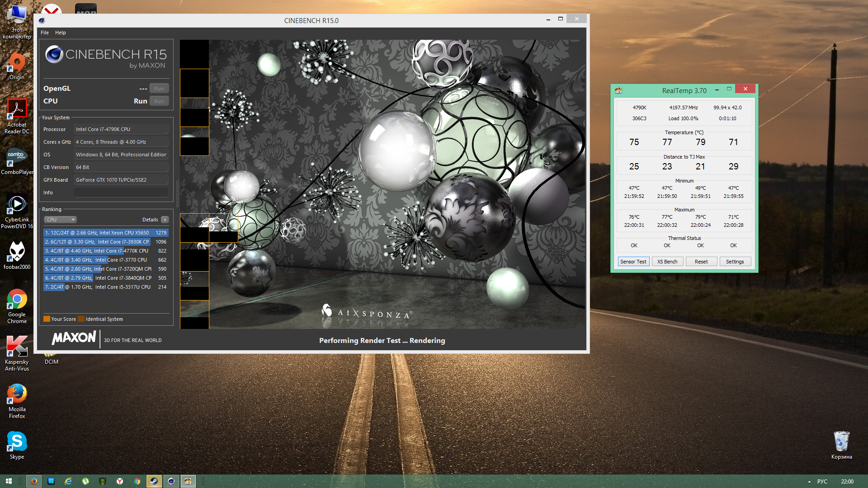Click the Steam taskbar icon
This screenshot has height=488, width=868.
pos(154,481)
